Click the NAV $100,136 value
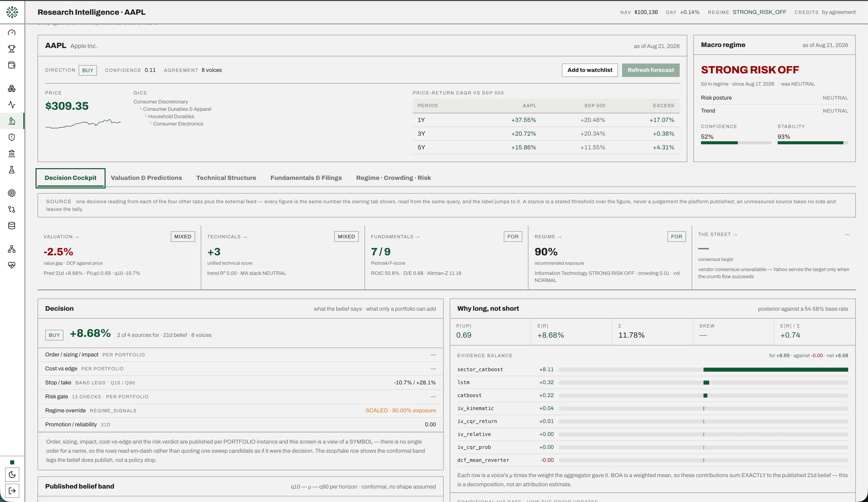The image size is (868, 502). tap(646, 12)
